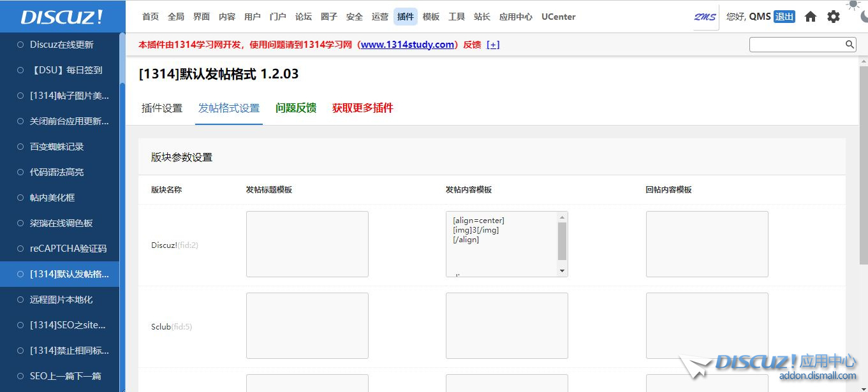Open the 论坛 top menu
This screenshot has width=868, height=392.
pos(304,17)
